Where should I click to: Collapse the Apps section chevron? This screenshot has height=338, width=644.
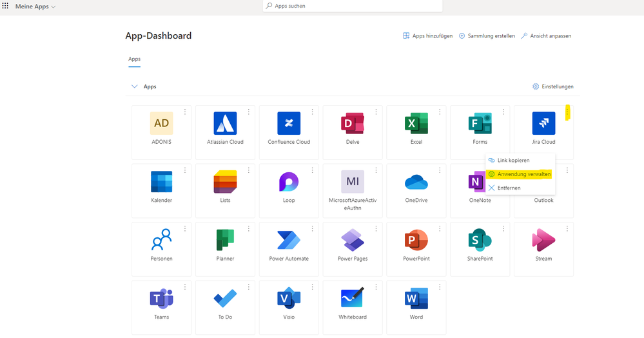click(x=134, y=86)
